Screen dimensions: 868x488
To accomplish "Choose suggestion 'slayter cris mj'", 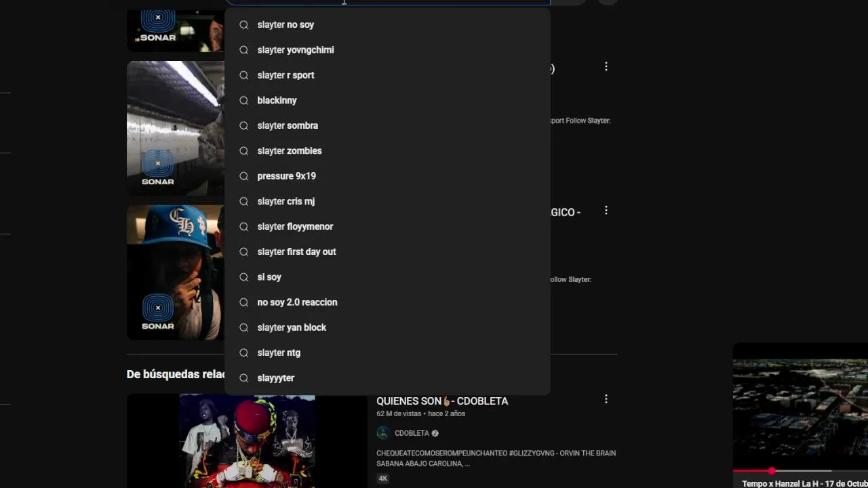I will point(387,201).
